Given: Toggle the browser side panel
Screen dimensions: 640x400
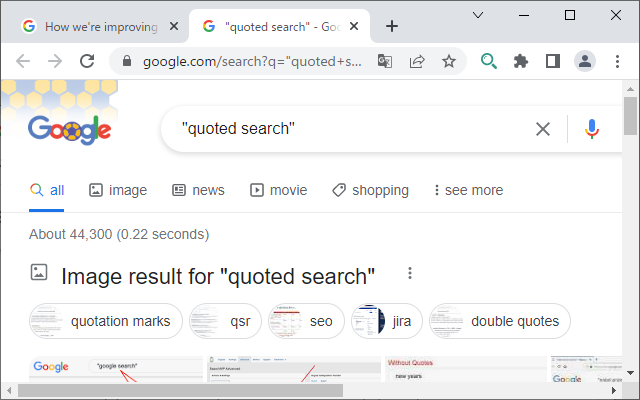Looking at the screenshot, I should (x=552, y=61).
